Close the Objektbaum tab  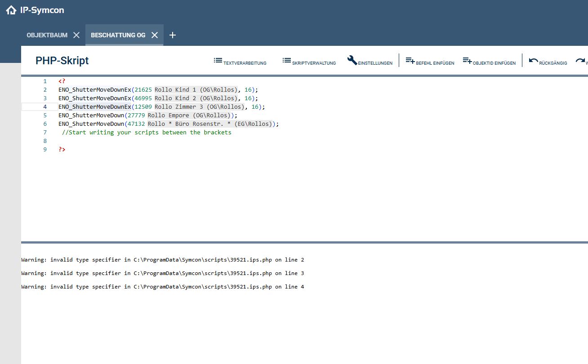coord(76,35)
